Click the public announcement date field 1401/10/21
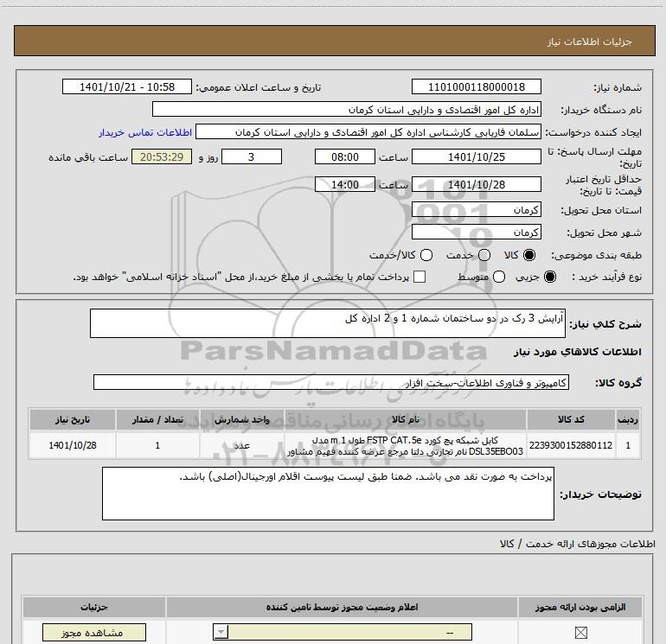This screenshot has height=644, width=666. (x=127, y=86)
